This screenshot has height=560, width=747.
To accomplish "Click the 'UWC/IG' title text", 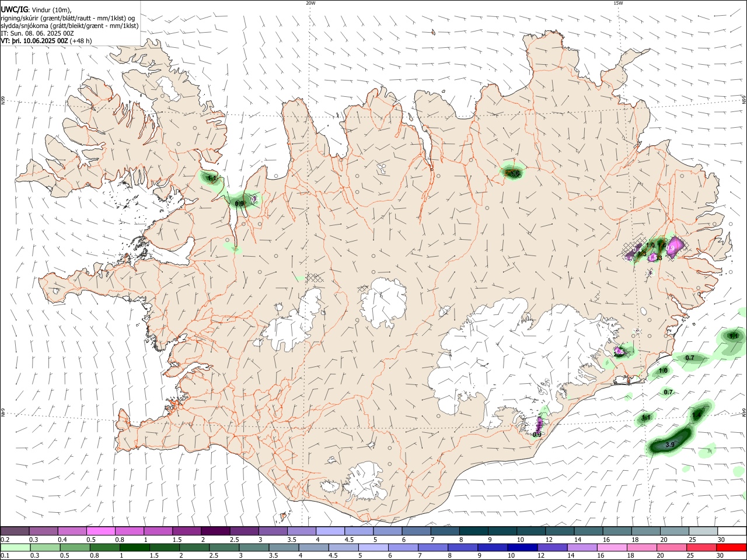I will (14, 10).
